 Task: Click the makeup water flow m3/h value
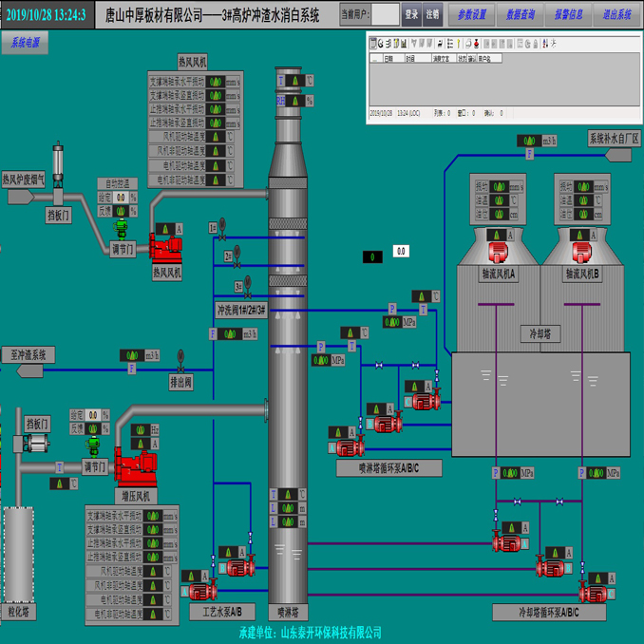point(528,141)
